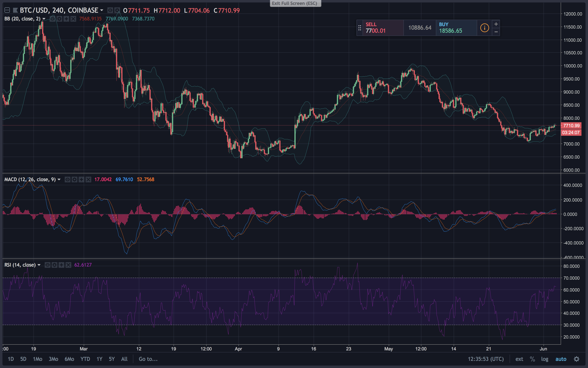Open RSI indicator settings gear

pos(55,265)
